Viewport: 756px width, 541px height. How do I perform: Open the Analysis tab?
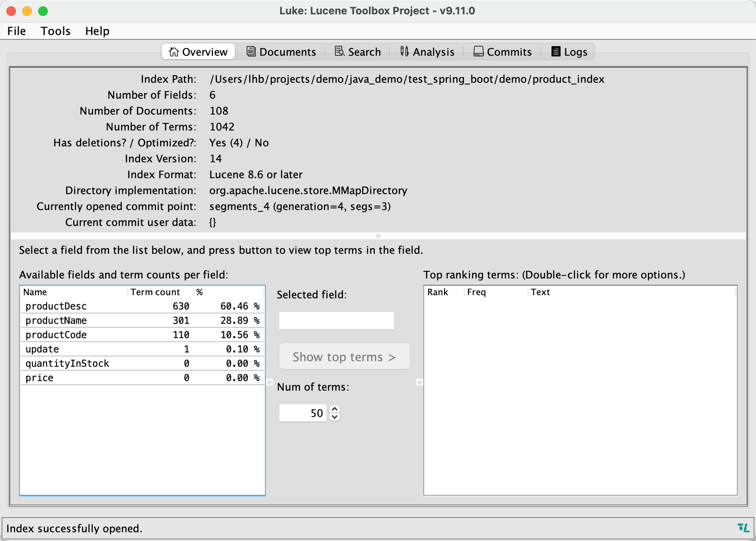coord(427,52)
